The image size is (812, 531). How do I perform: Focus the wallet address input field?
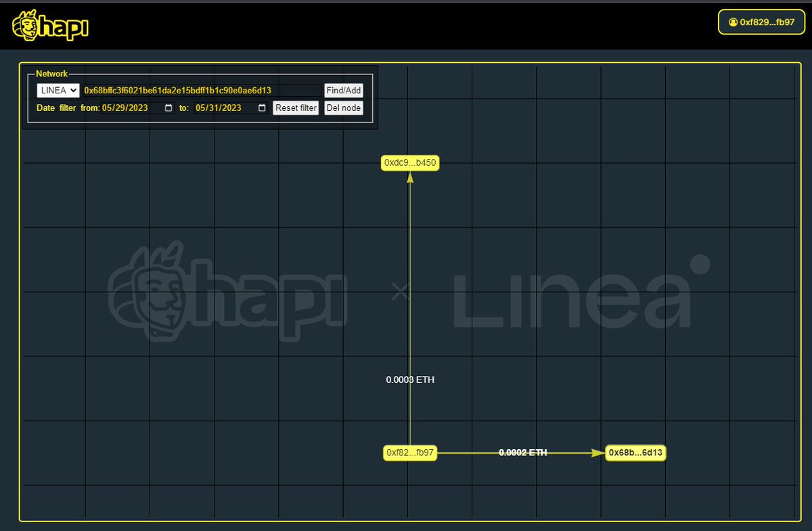[202, 91]
